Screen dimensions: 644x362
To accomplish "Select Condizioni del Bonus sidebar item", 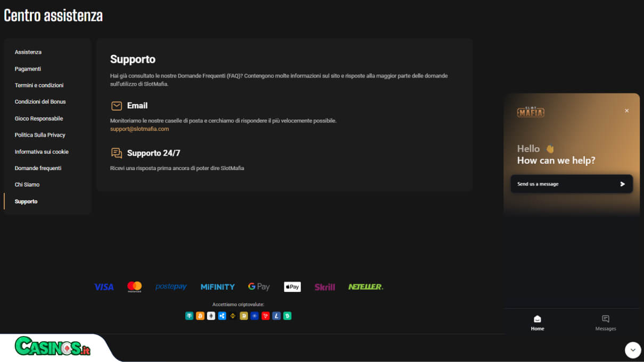I will [40, 102].
